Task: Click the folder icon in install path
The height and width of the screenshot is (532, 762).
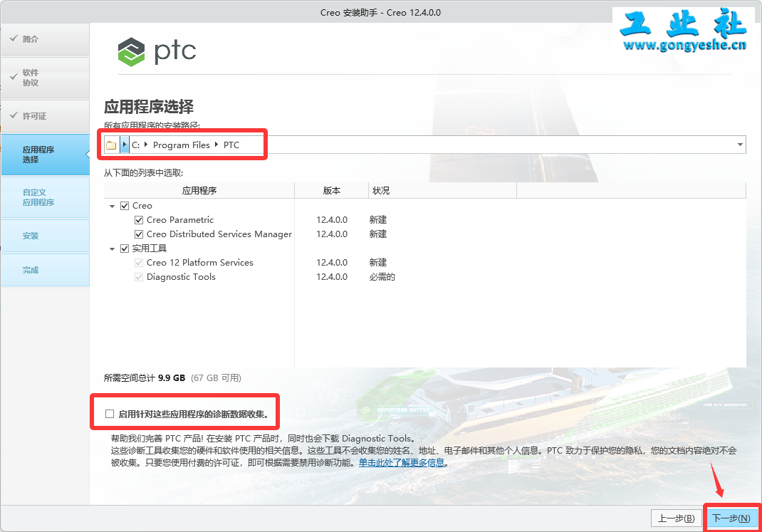Action: tap(111, 145)
